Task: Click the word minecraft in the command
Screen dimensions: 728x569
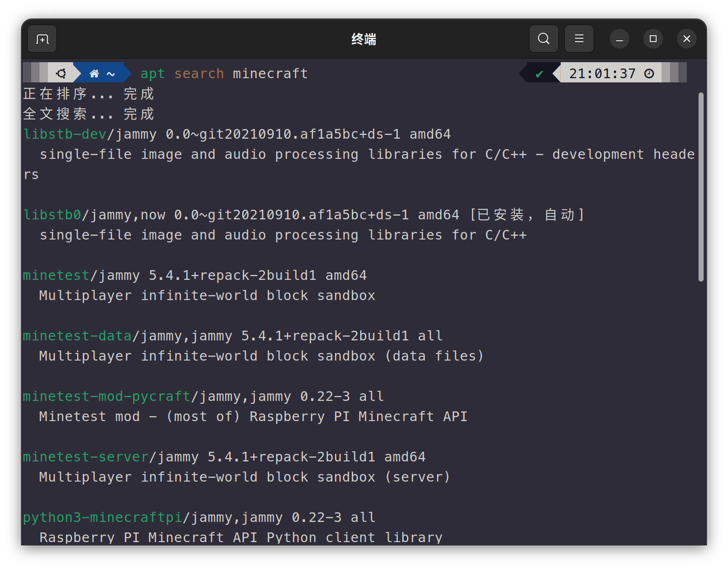Action: pyautogui.click(x=270, y=74)
